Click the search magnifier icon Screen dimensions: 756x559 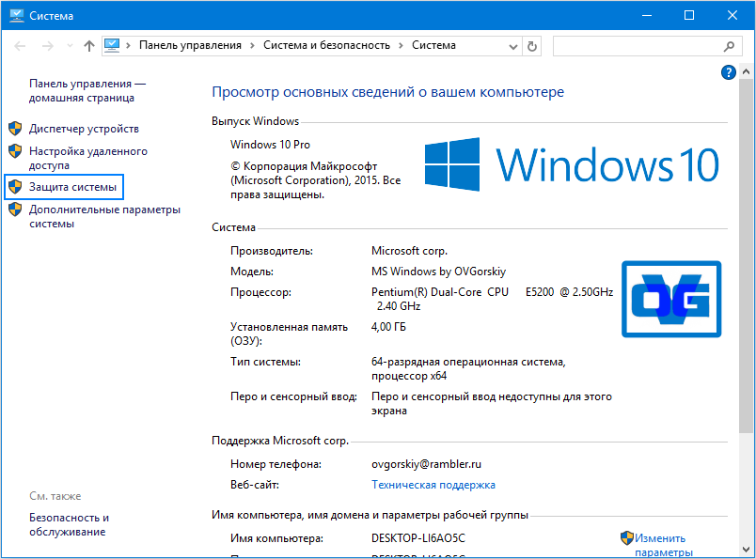click(730, 45)
